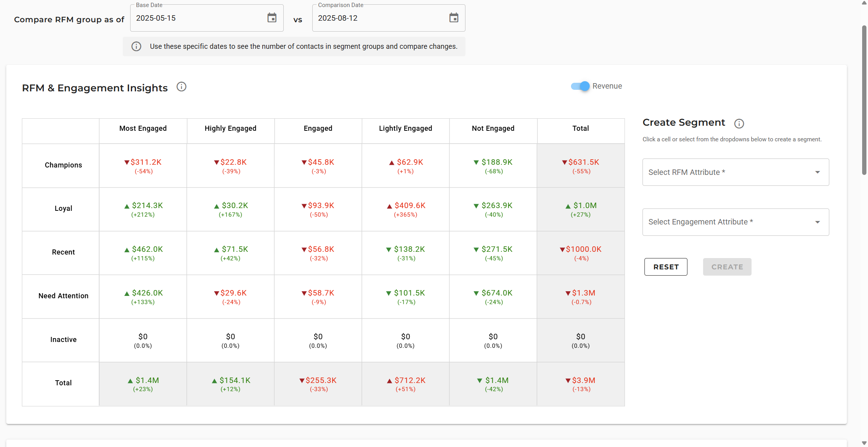Click the info icon next to Create Segment

click(739, 124)
